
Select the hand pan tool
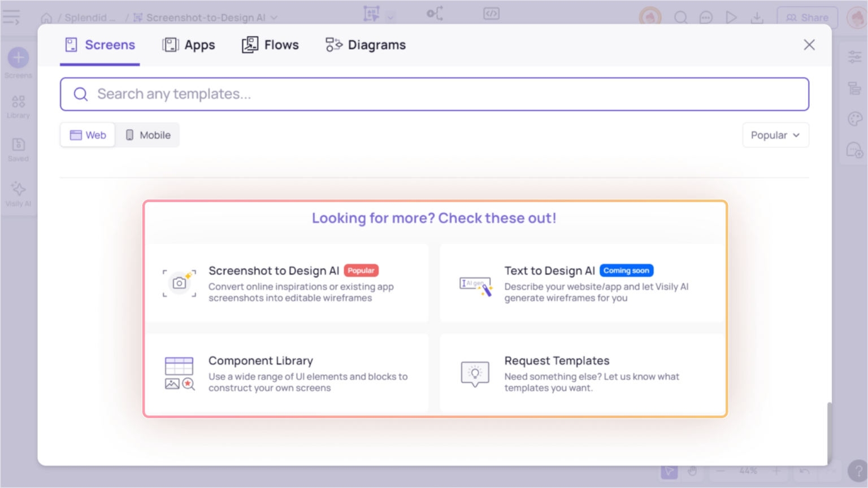tap(692, 470)
